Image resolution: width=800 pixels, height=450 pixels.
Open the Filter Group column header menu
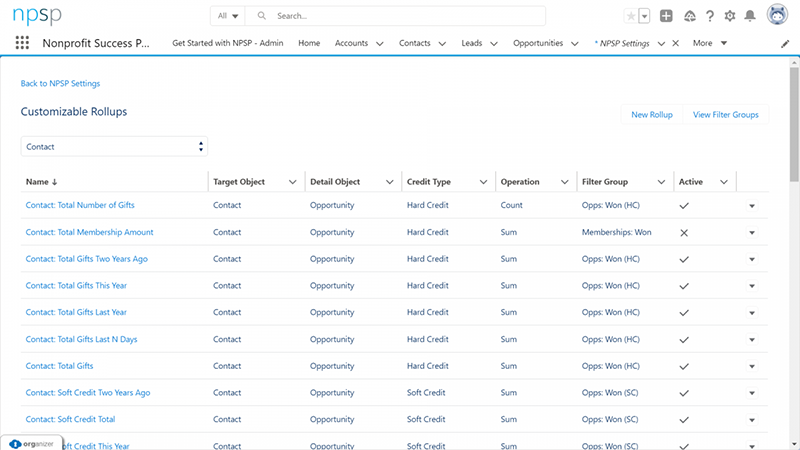[x=661, y=182]
